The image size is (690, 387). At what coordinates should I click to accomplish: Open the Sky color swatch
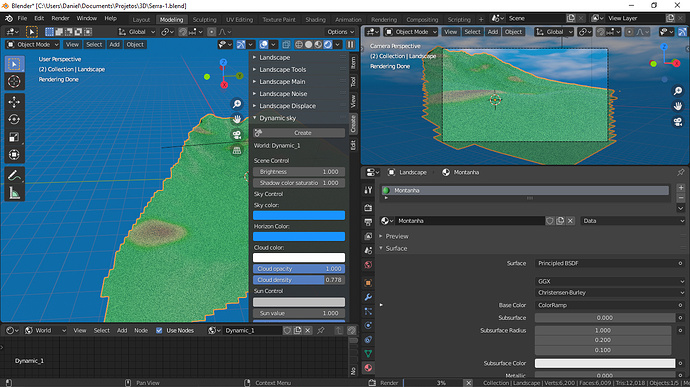(x=299, y=215)
